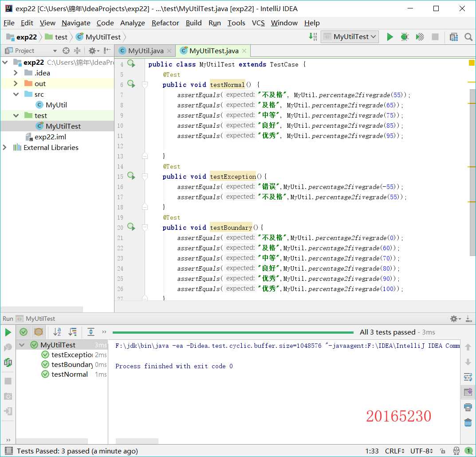
Task: Toggle Show Ignored tests filter
Action: pyautogui.click(x=39, y=332)
